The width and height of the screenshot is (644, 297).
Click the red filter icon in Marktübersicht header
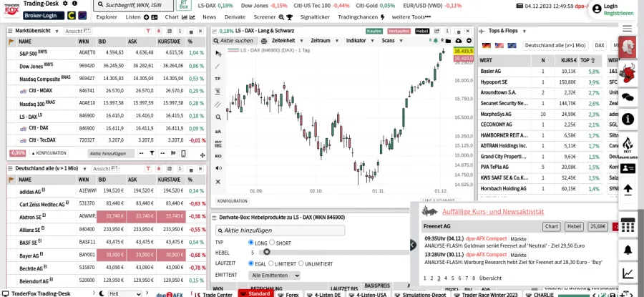tap(148, 31)
